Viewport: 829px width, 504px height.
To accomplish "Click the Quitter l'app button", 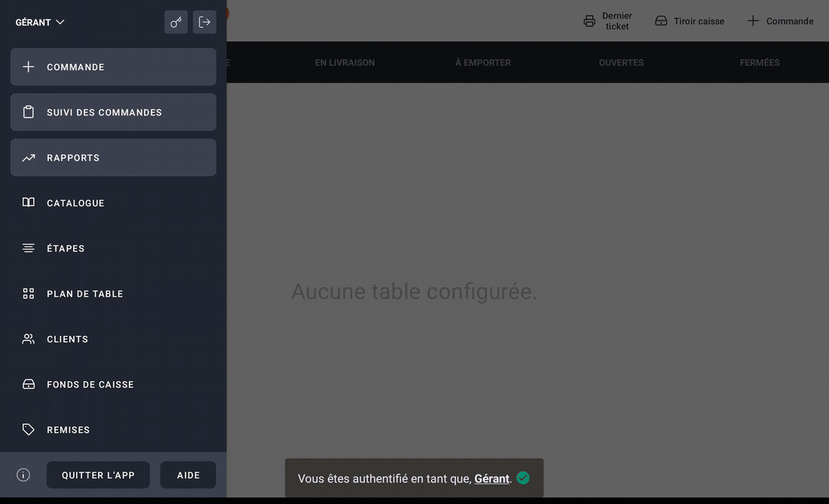I will pyautogui.click(x=98, y=475).
